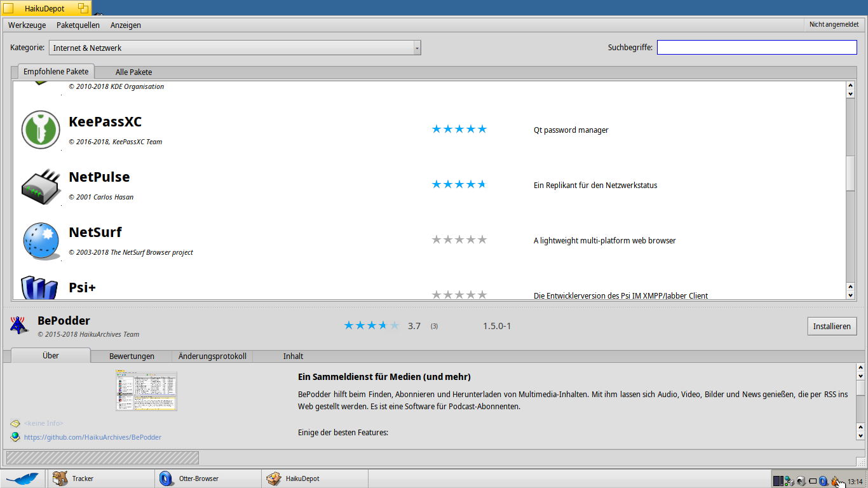This screenshot has width=868, height=488.
Task: Open the Kategorie dropdown
Action: point(235,48)
